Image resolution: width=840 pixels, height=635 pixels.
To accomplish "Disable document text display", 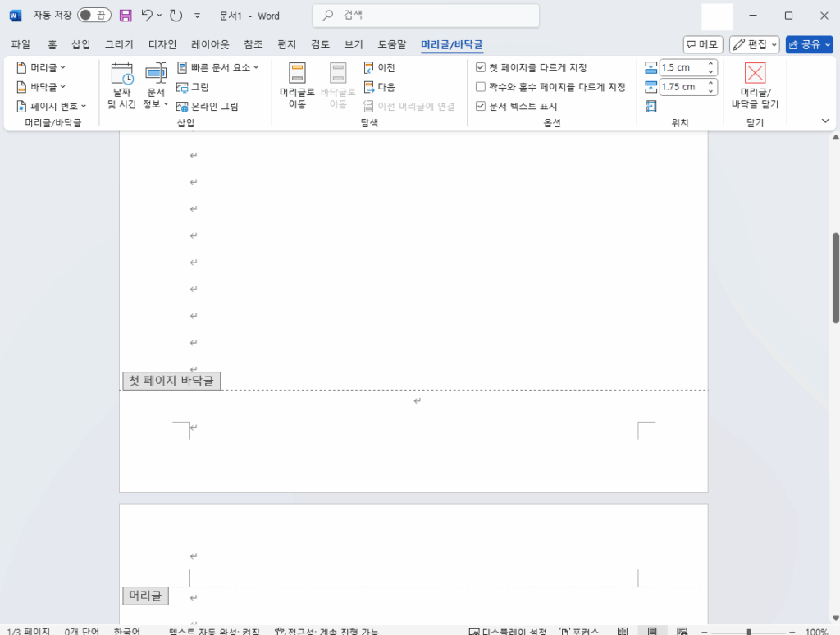I will point(480,105).
